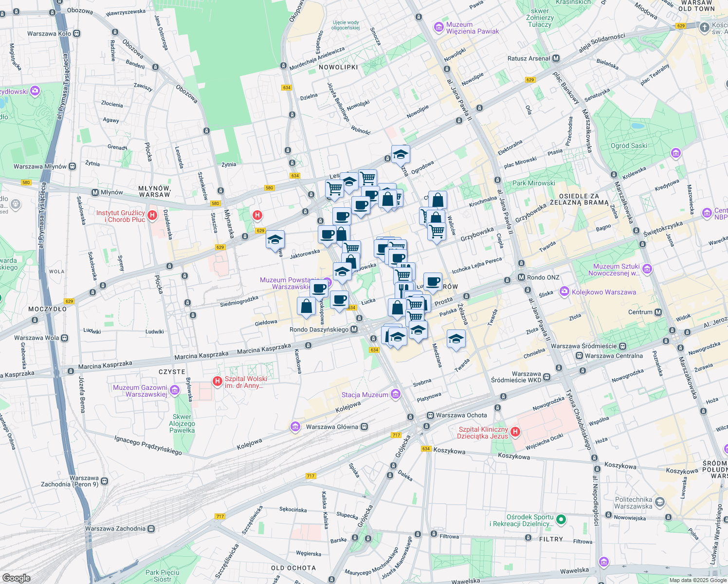Open the coffee cup marker above Prosta
728x584 pixels.
pyautogui.click(x=432, y=281)
